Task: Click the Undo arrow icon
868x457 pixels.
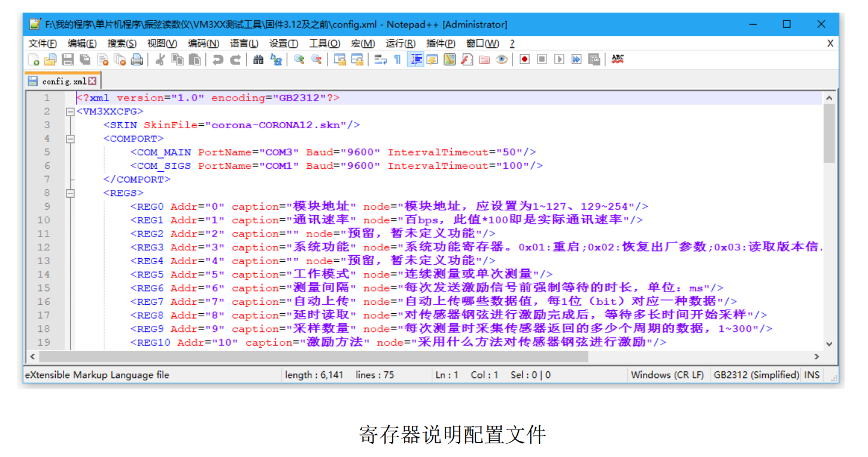Action: 218,59
